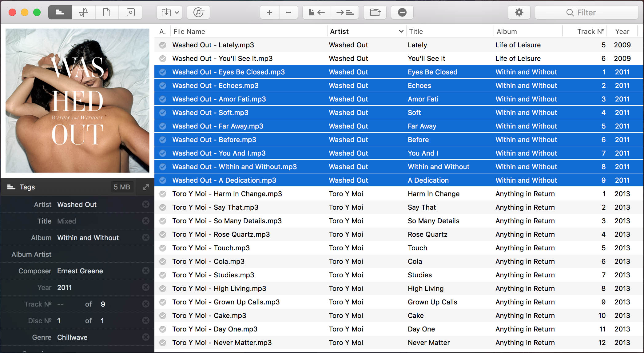
Task: Click title cell Within and Without
Action: coord(439,167)
